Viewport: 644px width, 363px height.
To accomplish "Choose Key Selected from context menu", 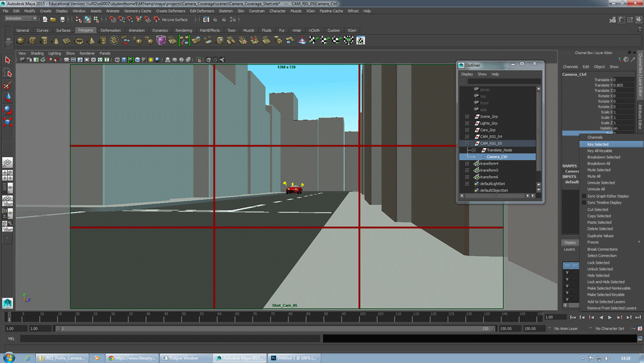I will click(598, 144).
